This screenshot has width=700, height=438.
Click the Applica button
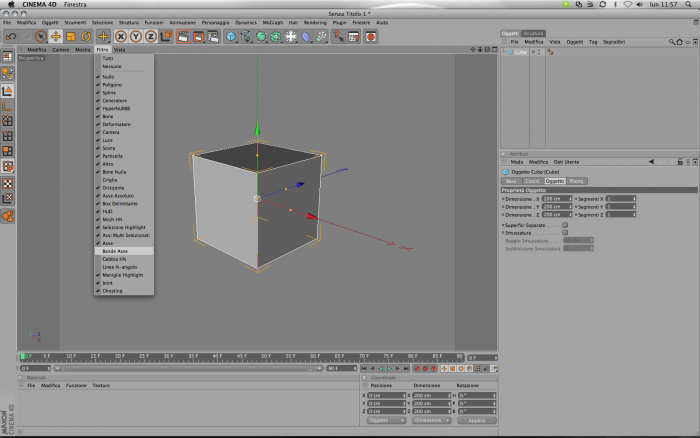coord(477,420)
